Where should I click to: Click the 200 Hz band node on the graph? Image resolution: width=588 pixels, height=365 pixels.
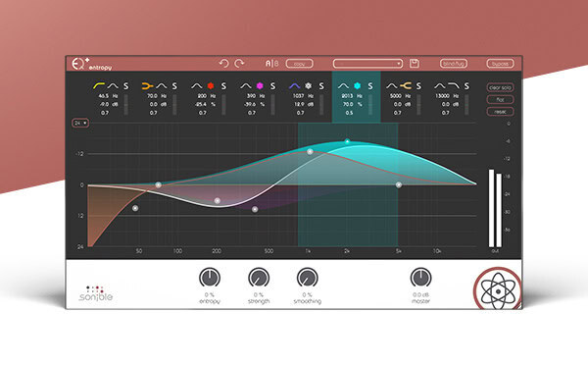218,201
